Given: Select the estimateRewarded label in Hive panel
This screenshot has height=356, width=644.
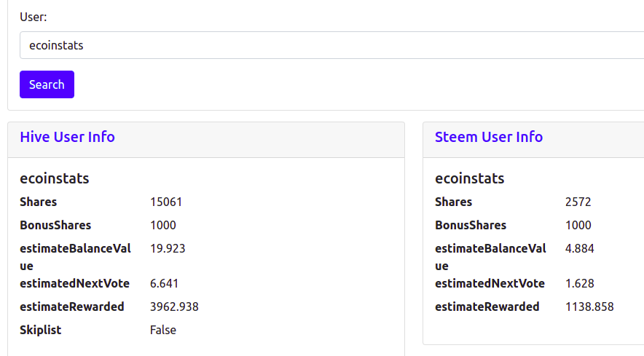Looking at the screenshot, I should [x=72, y=307].
